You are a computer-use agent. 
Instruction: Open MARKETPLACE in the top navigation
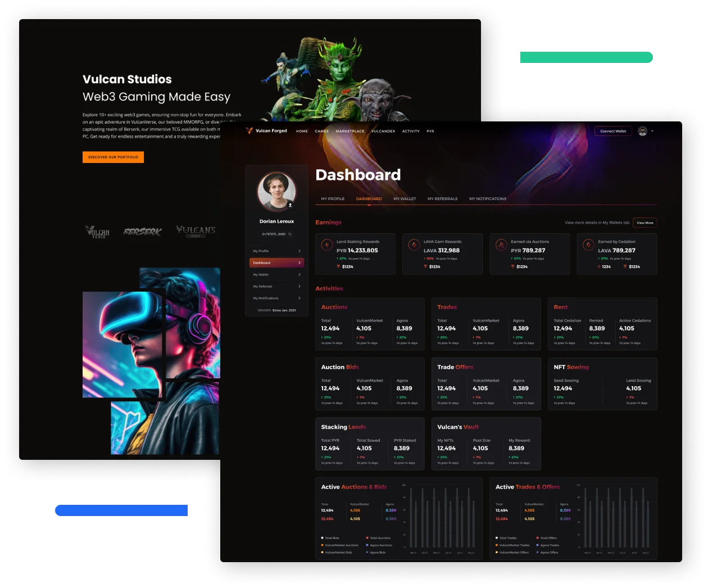350,132
